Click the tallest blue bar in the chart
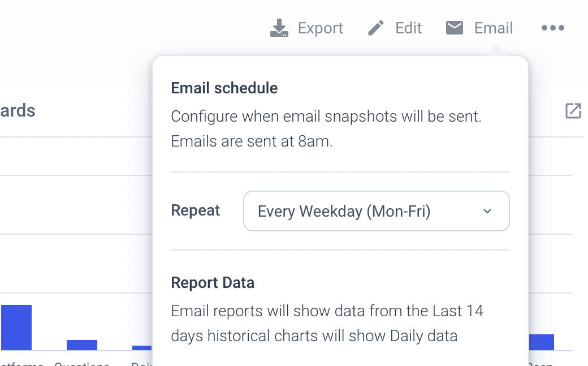 coord(16,328)
